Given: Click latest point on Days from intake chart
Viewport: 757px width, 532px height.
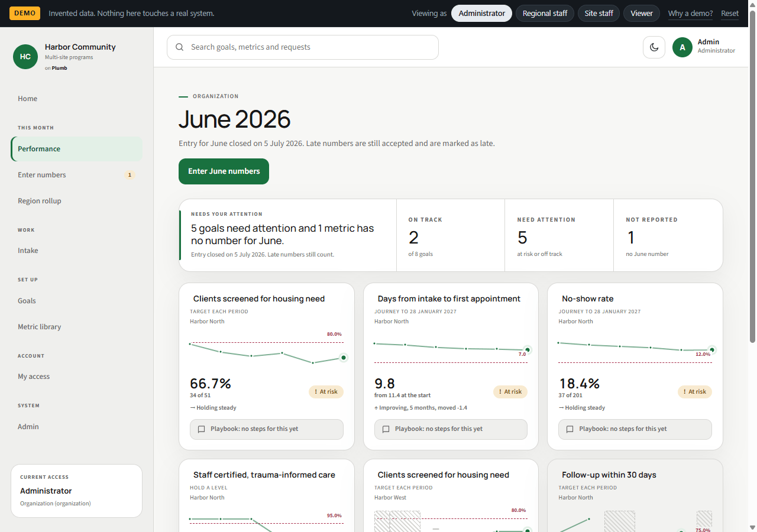Looking at the screenshot, I should [528, 350].
